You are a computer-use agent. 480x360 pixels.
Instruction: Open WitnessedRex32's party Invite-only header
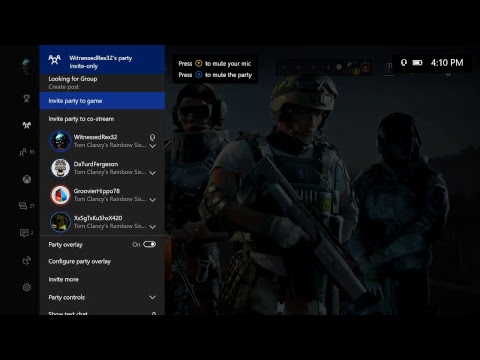[x=102, y=60]
